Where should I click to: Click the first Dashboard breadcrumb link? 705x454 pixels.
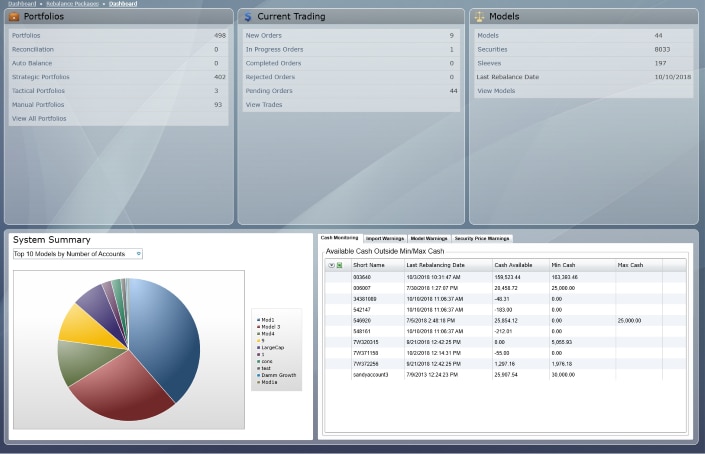[x=22, y=4]
